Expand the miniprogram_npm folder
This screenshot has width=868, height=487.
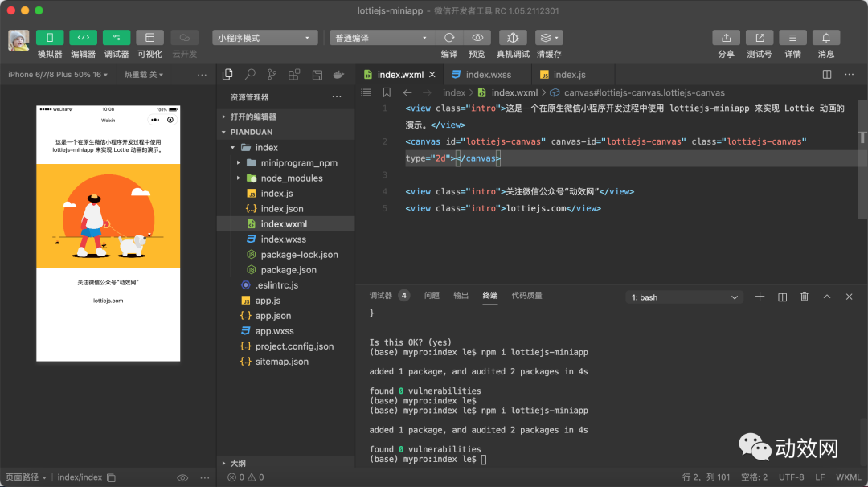285,162
